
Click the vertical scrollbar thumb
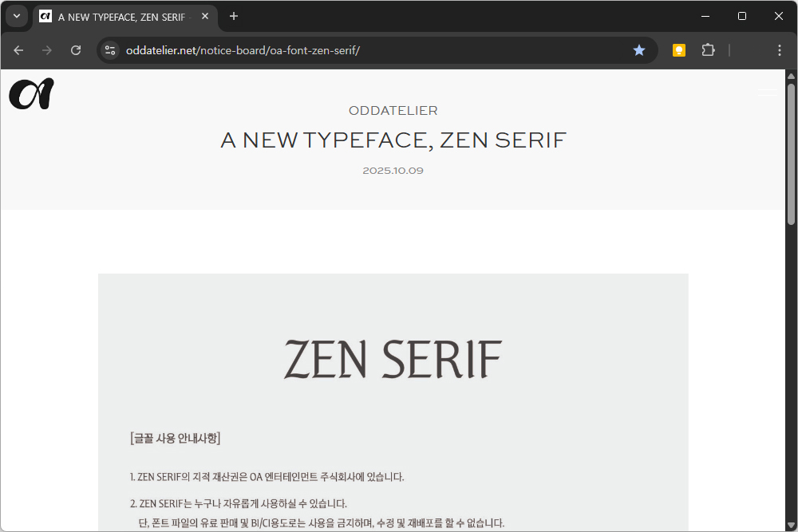791,152
